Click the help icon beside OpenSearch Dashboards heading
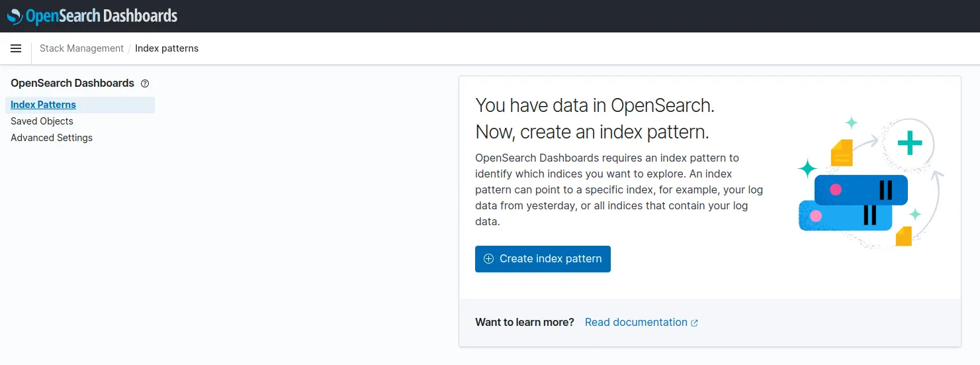Viewport: 980px width, 365px height. click(145, 83)
